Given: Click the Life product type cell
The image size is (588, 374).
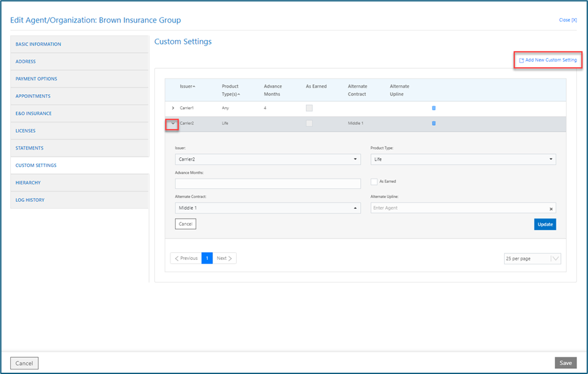Looking at the screenshot, I should (x=225, y=123).
